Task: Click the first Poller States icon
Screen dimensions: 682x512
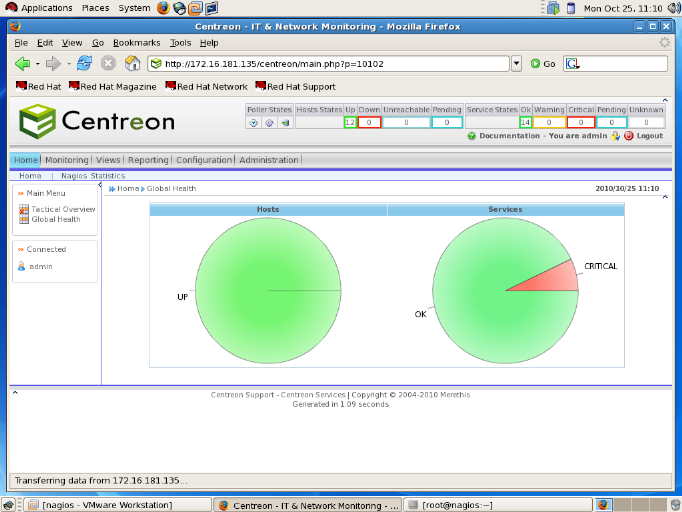Action: point(253,122)
